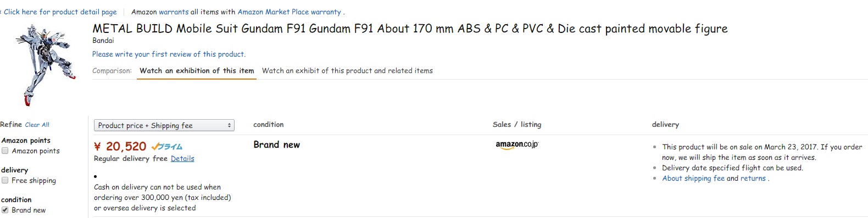Uncheck the Brand new condition checkbox
Viewport: 868px width, 218px height.
tap(5, 210)
